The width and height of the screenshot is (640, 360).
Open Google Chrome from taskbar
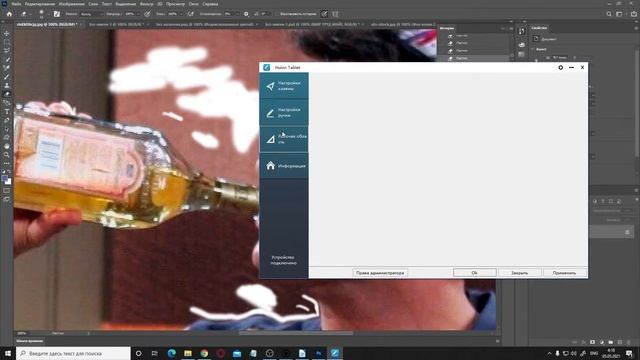point(204,353)
